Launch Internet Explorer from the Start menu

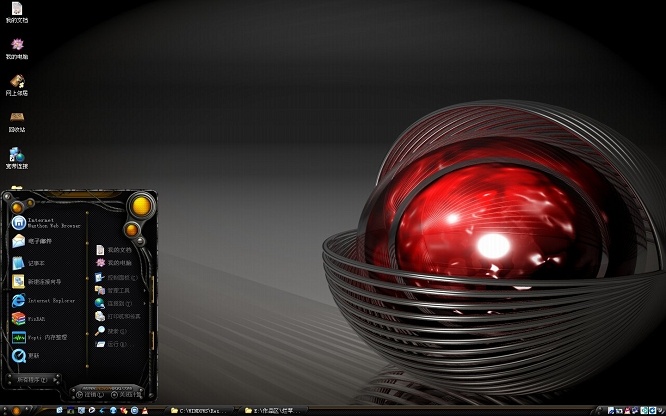[x=45, y=299]
